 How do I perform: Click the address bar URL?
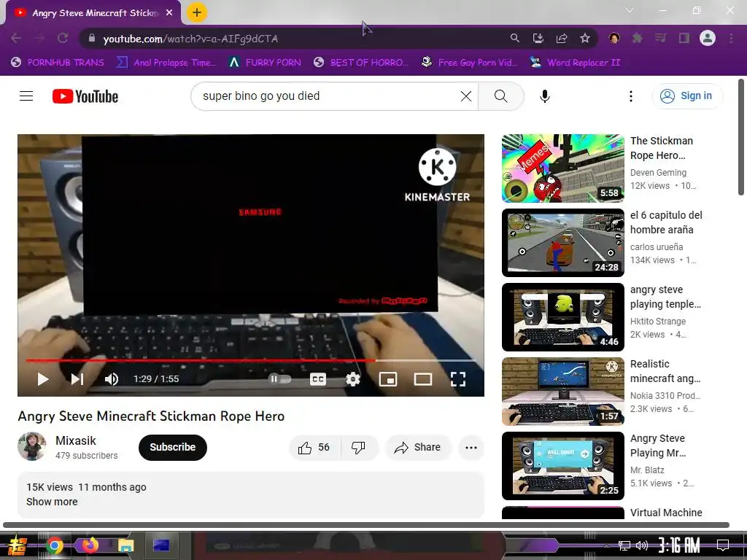(190, 39)
